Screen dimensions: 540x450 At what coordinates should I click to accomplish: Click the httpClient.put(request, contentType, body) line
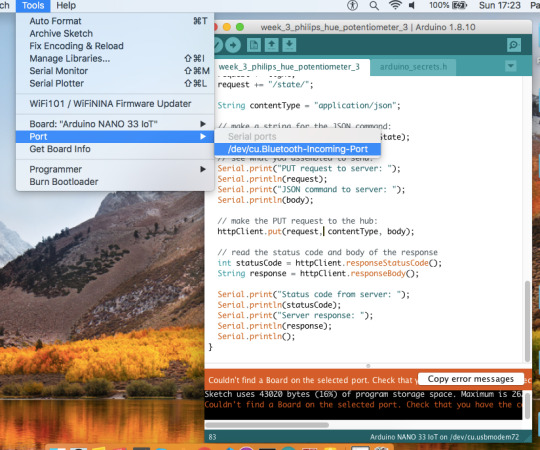click(x=316, y=231)
